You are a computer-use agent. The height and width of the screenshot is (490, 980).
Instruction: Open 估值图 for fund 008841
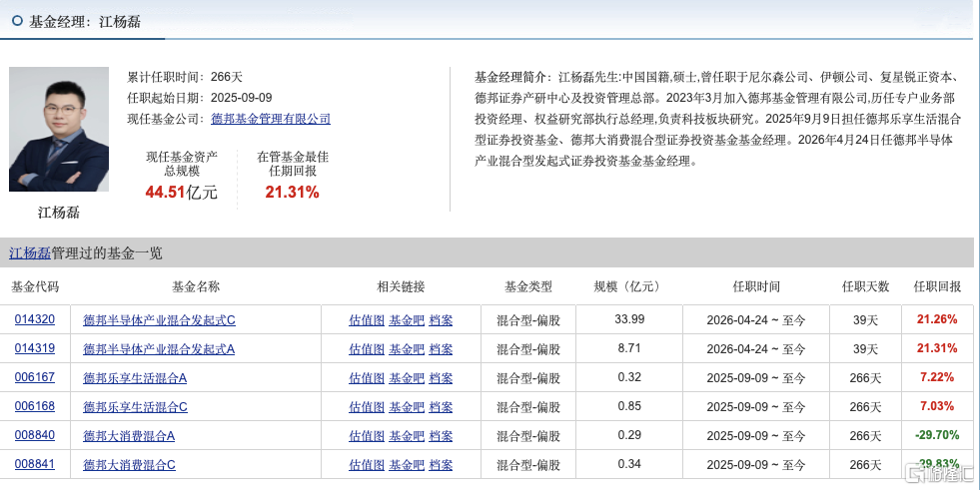[x=367, y=464]
